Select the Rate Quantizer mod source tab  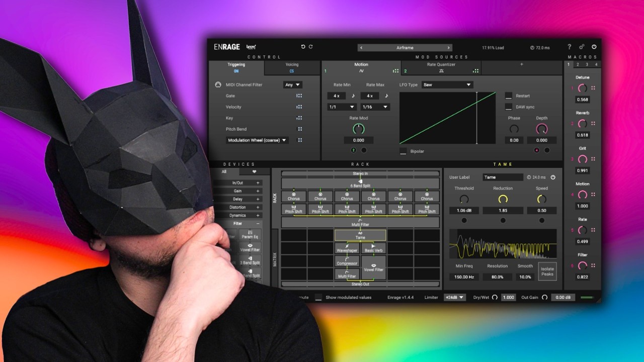tap(441, 67)
